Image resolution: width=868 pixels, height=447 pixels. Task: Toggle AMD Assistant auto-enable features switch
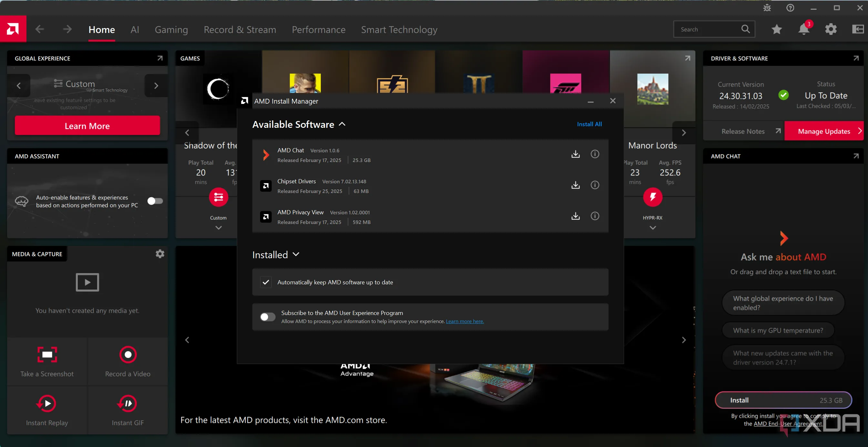(155, 201)
